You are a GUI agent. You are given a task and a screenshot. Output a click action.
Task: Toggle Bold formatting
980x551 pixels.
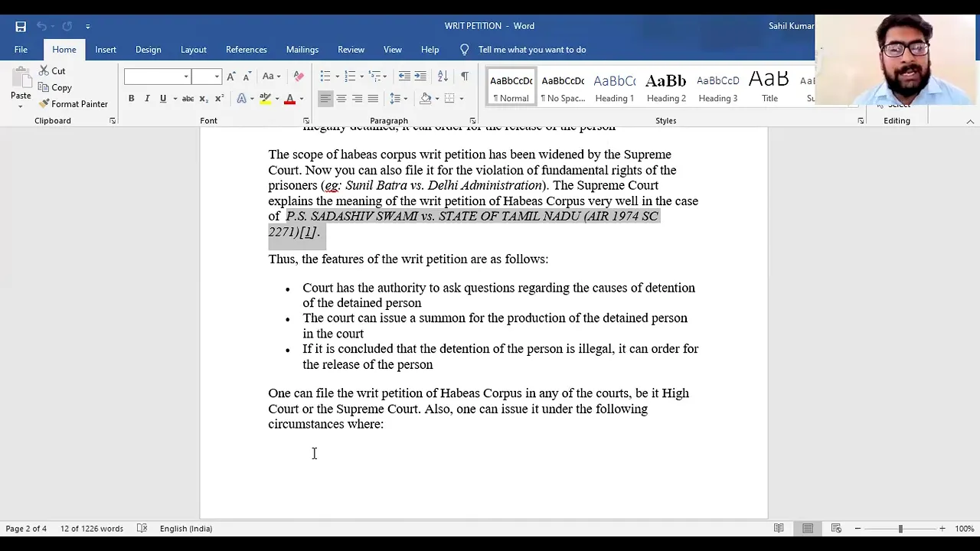[131, 99]
